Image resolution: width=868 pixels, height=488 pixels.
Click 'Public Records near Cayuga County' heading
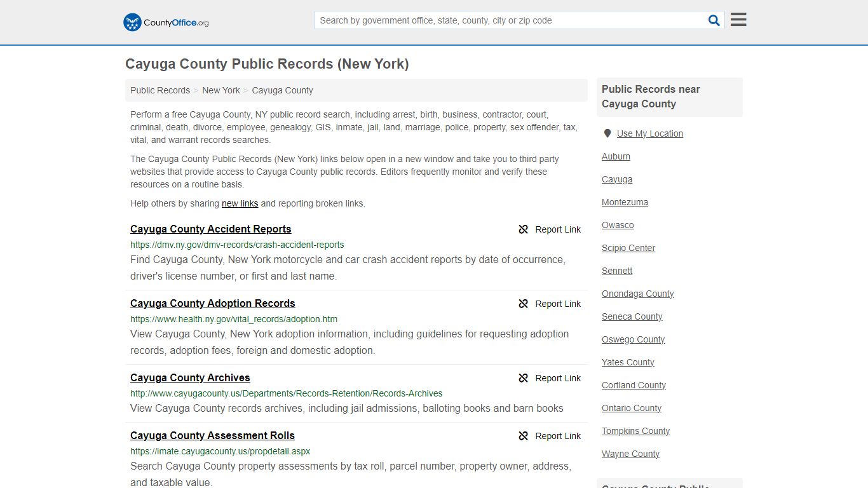tap(651, 97)
